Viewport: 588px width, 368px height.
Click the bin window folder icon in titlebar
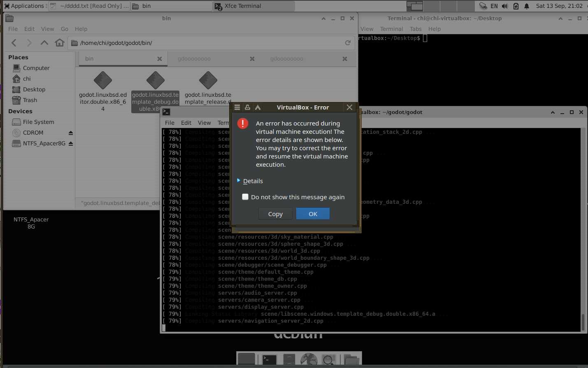(x=9, y=18)
